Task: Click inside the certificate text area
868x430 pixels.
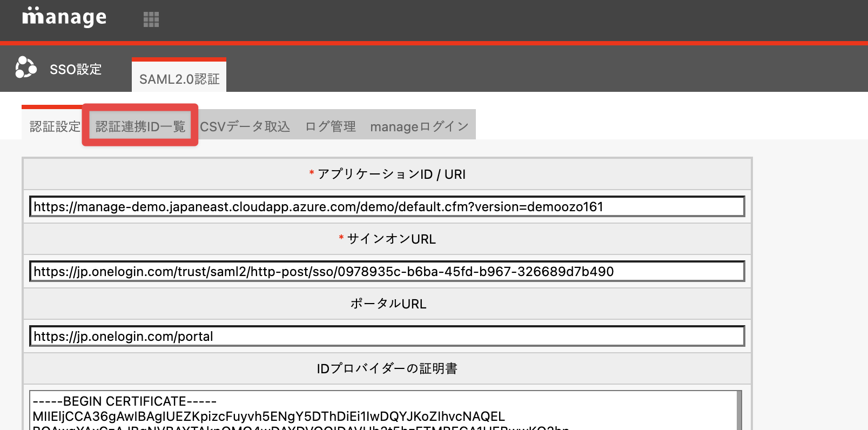Action: [x=383, y=411]
